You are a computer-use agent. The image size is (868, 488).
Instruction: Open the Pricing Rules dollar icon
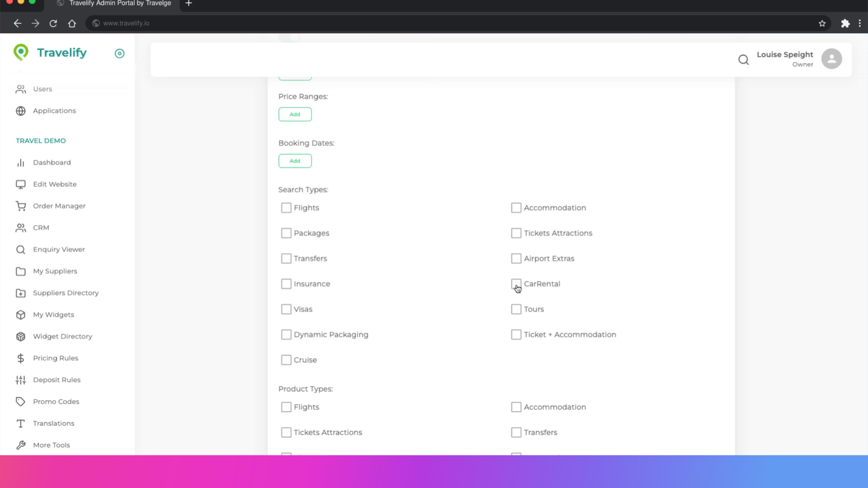(x=21, y=358)
